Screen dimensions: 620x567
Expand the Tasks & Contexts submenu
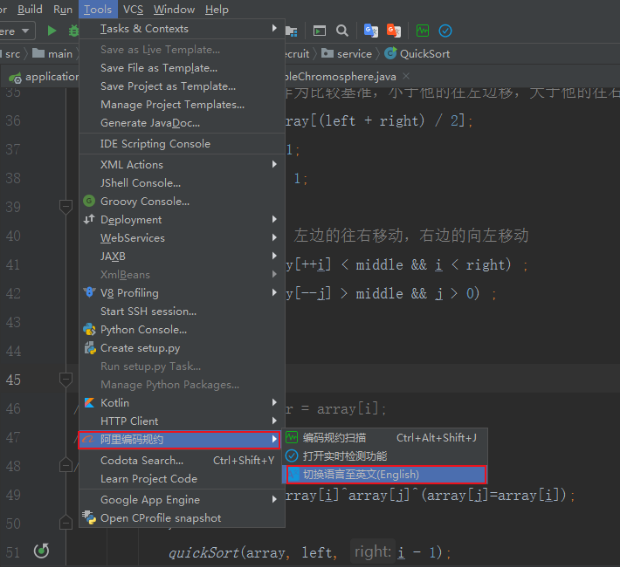(182, 28)
